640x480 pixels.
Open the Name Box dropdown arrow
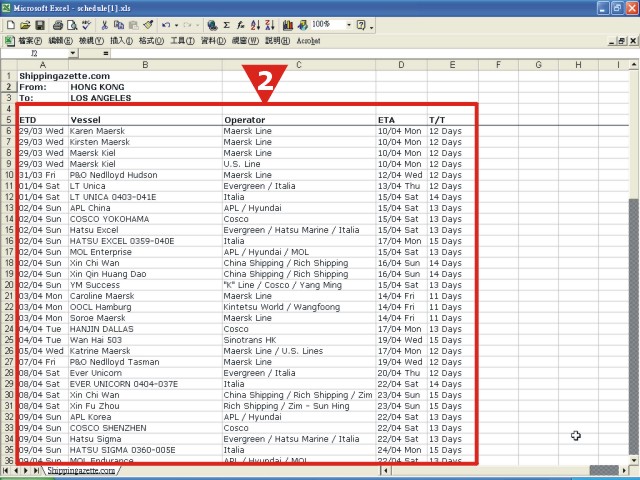(x=73, y=53)
